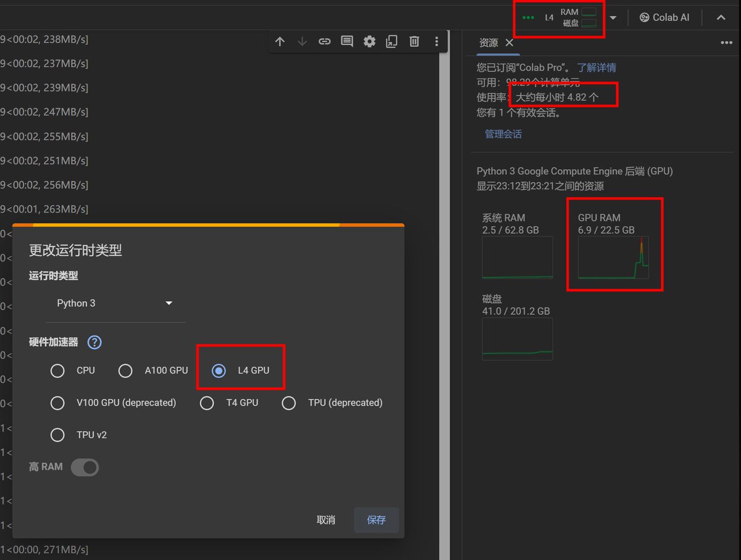Open hardware accelerator help
The height and width of the screenshot is (560, 741).
tap(94, 342)
